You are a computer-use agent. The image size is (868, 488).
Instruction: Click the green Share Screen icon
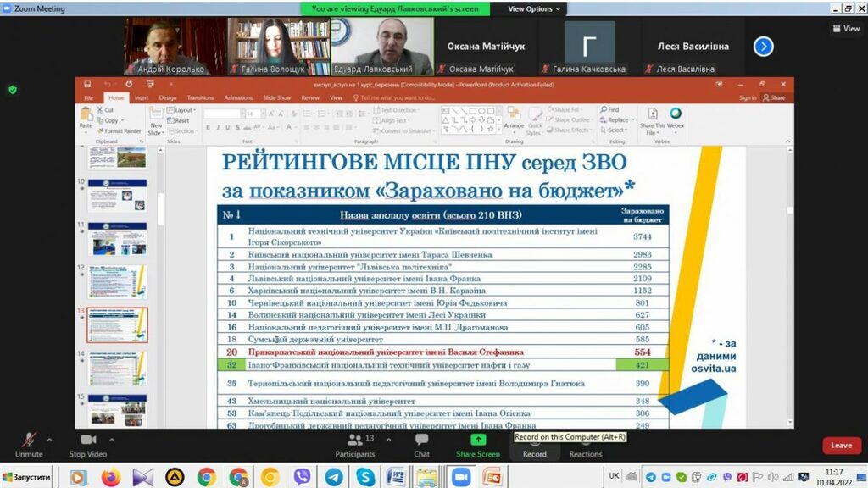click(x=478, y=441)
